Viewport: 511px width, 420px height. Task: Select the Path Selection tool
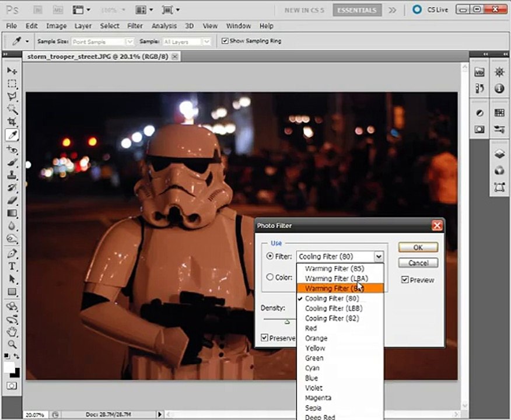click(12, 279)
